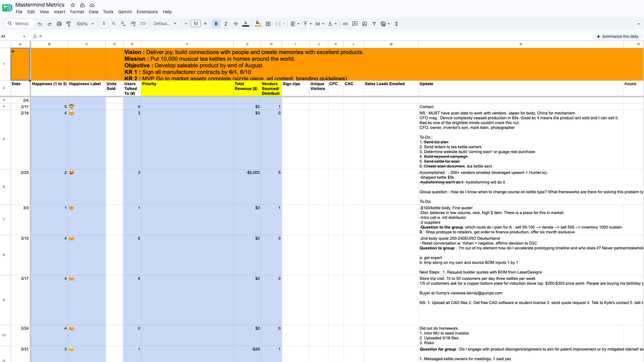
Task: Click the Undo arrow in the toolbar
Action: [40, 24]
